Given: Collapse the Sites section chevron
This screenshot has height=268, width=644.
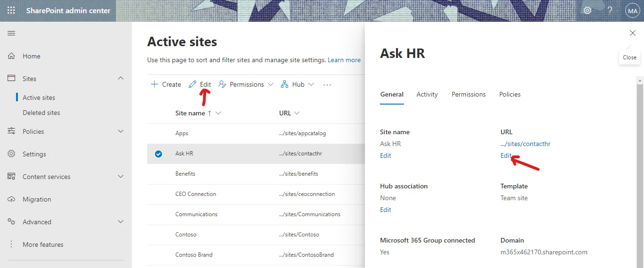Looking at the screenshot, I should pos(121,79).
